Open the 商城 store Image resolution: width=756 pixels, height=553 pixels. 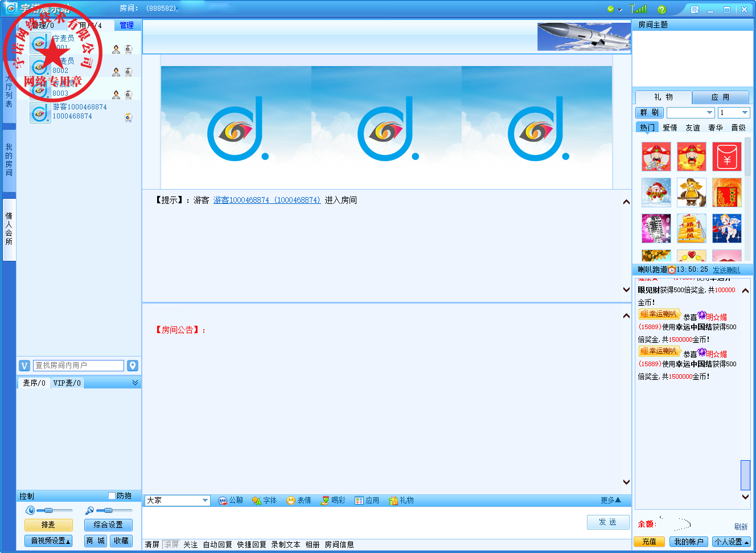point(96,541)
